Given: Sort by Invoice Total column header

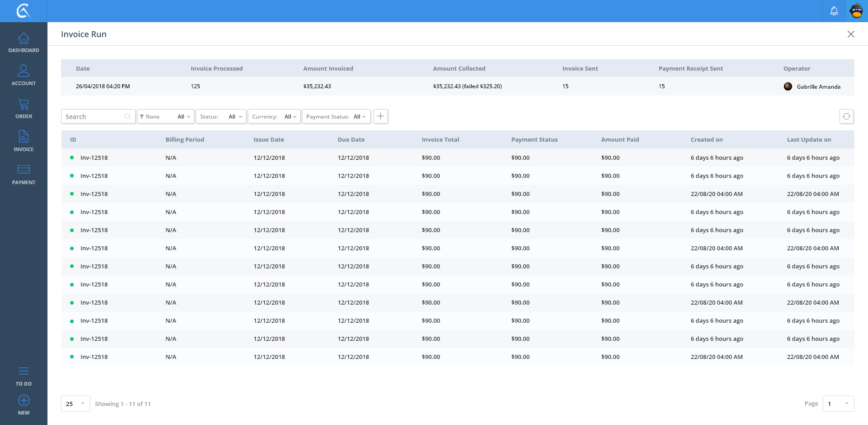Looking at the screenshot, I should click(x=440, y=139).
